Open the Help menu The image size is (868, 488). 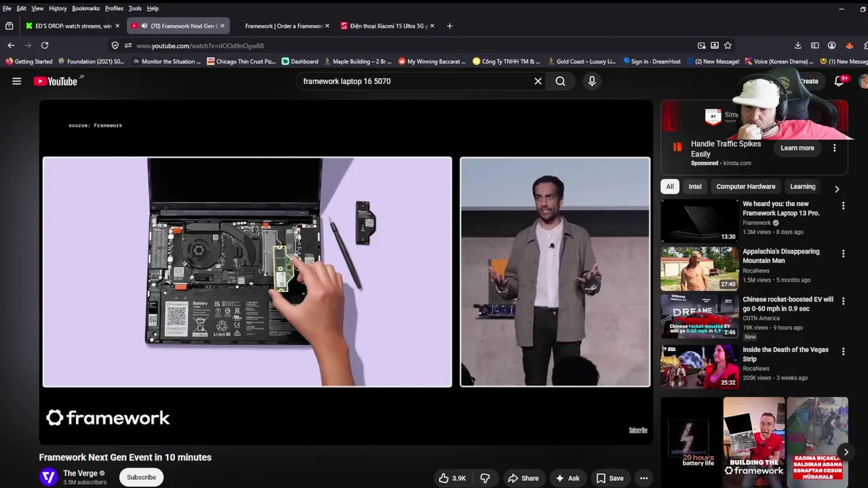tap(153, 8)
